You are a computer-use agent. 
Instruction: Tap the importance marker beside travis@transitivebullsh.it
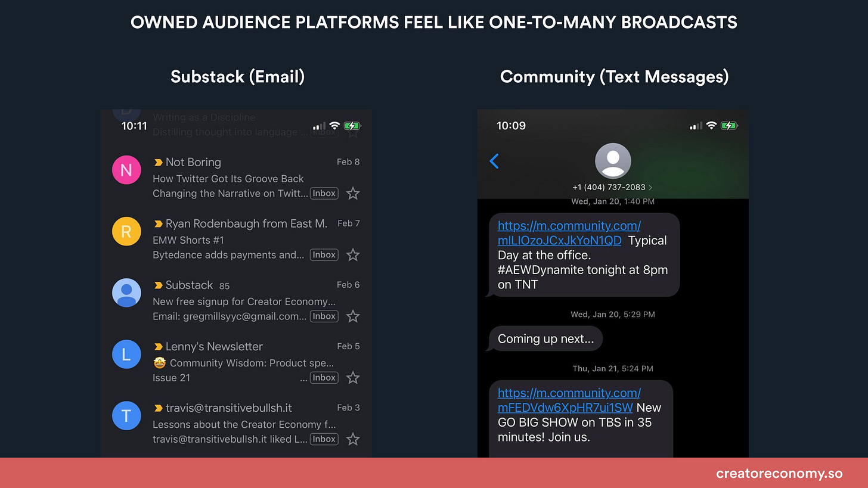(158, 408)
